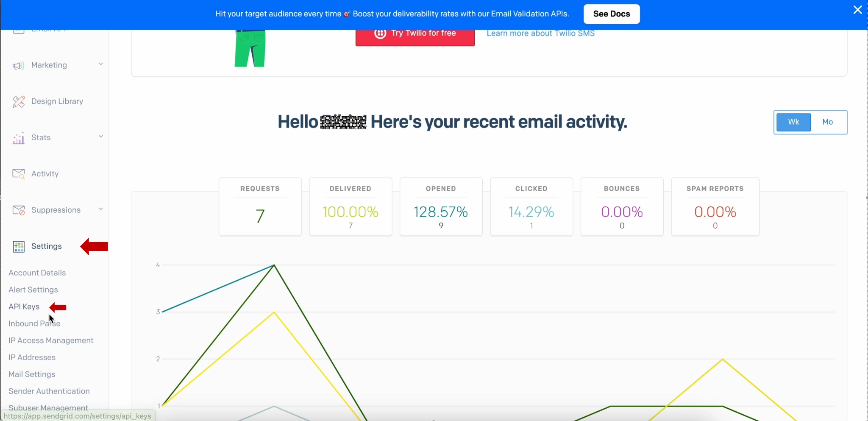868x421 pixels.
Task: Click the Settings sliders icon
Action: (x=18, y=247)
